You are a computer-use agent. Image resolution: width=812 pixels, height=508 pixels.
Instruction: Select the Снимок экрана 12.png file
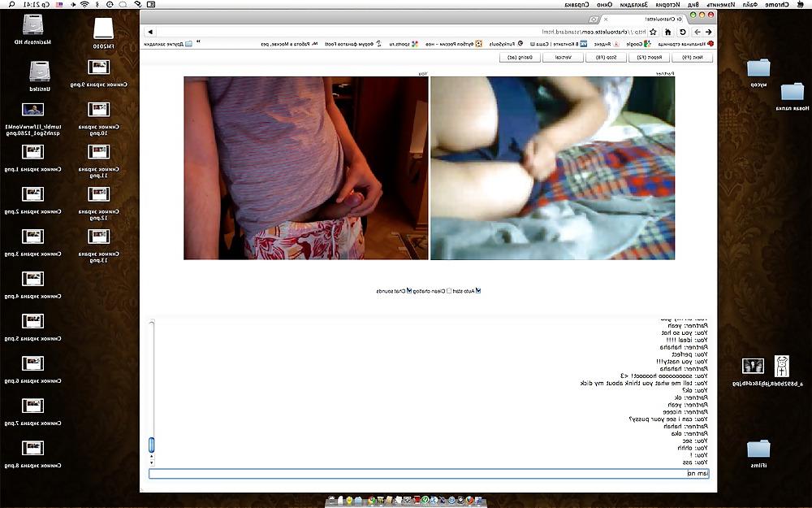[99, 194]
